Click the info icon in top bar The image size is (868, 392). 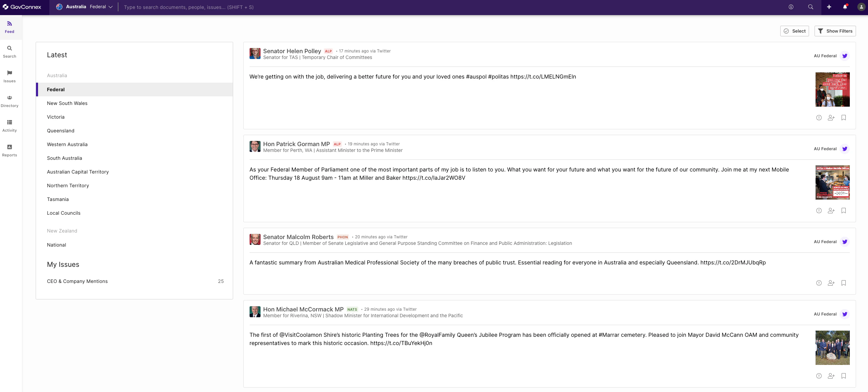pyautogui.click(x=791, y=7)
